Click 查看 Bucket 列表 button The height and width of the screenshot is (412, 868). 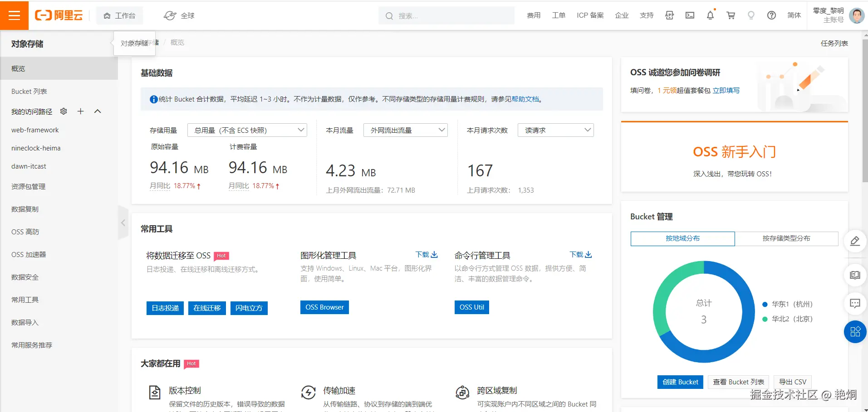739,382
